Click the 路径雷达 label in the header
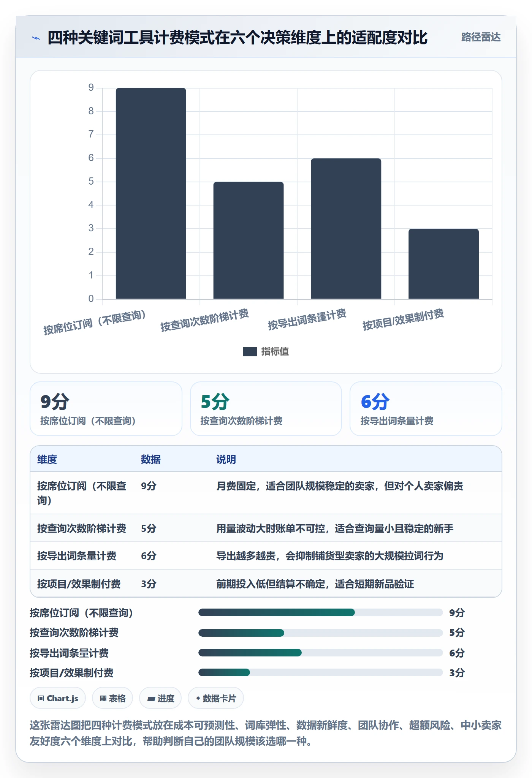Screen dimensions: 532x778 (x=481, y=37)
